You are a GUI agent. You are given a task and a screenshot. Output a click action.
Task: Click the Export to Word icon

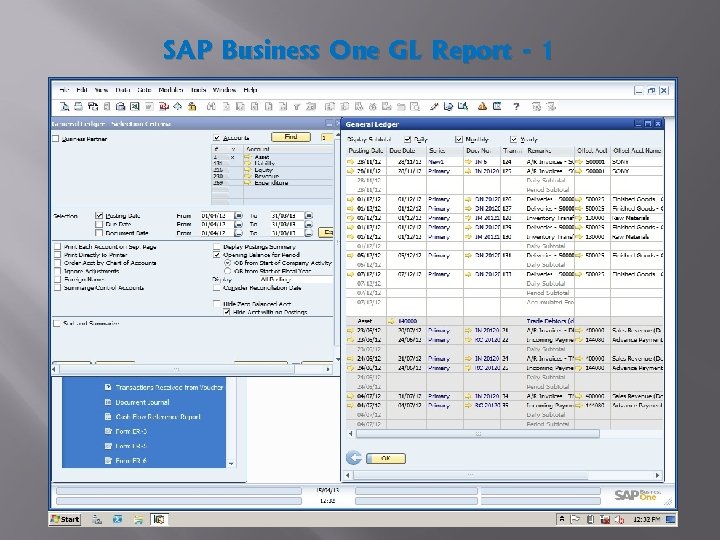(x=149, y=107)
